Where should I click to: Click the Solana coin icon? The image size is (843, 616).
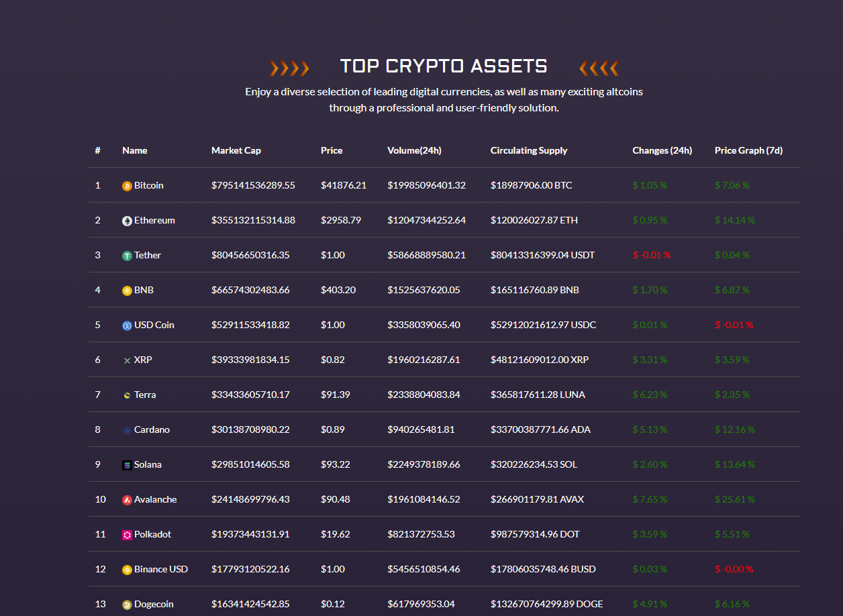(127, 465)
